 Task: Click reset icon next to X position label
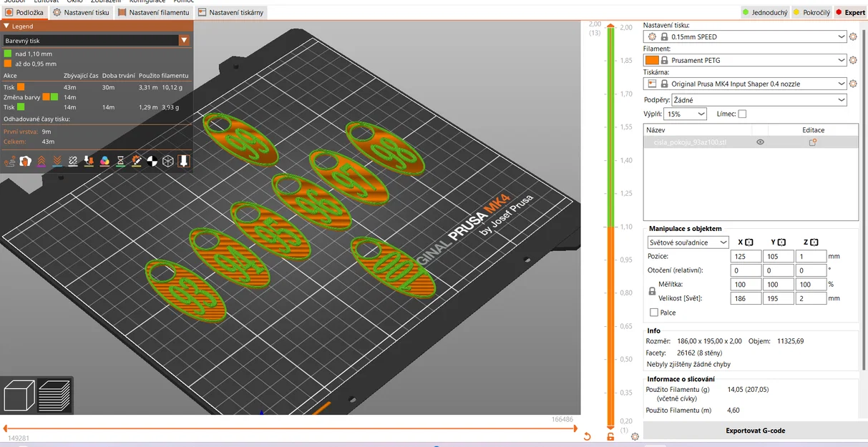(748, 242)
